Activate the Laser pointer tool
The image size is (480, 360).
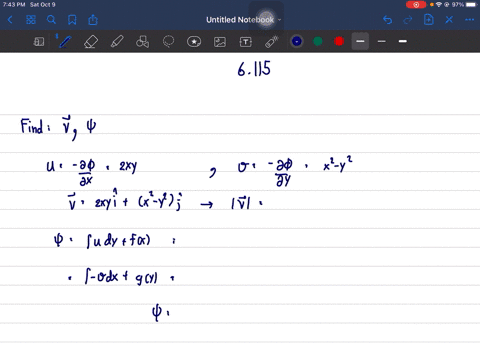point(272,42)
